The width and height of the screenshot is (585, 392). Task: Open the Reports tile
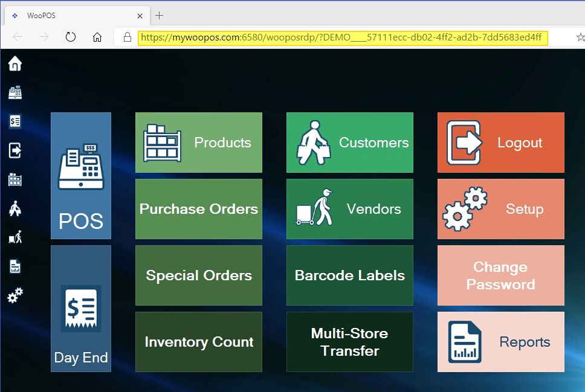click(x=501, y=342)
